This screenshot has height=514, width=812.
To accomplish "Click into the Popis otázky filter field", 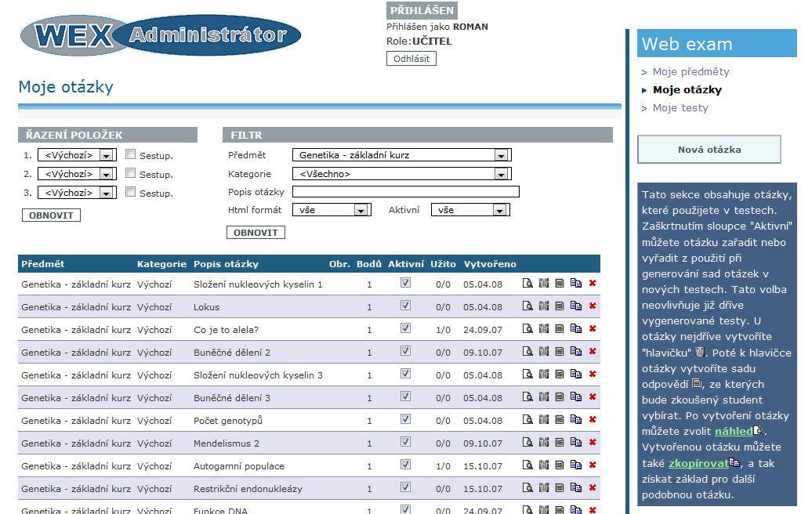I will pyautogui.click(x=405, y=191).
